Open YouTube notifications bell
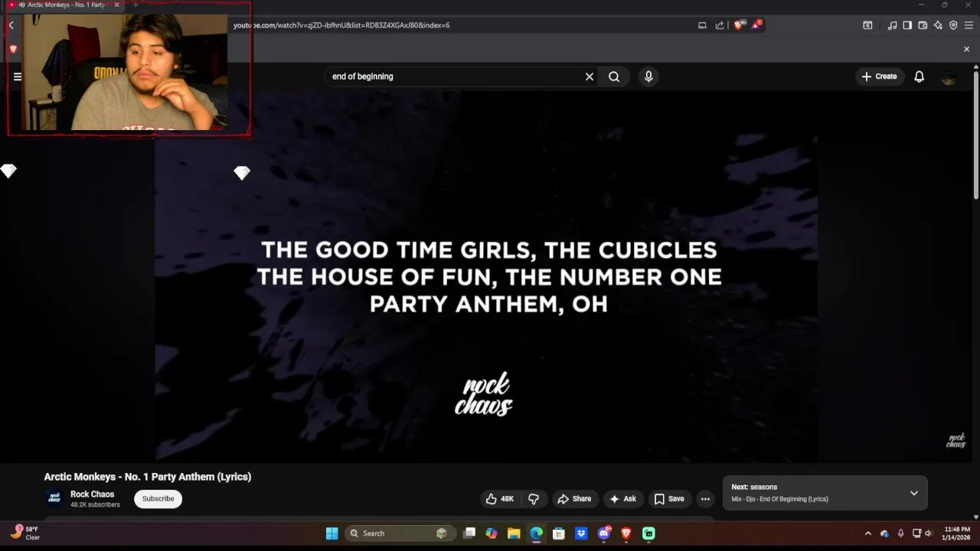The width and height of the screenshot is (980, 551). pyautogui.click(x=919, y=77)
